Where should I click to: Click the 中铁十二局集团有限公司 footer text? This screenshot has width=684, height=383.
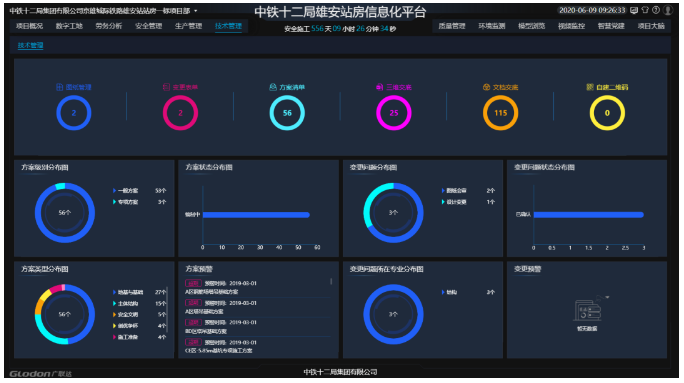pos(340,372)
